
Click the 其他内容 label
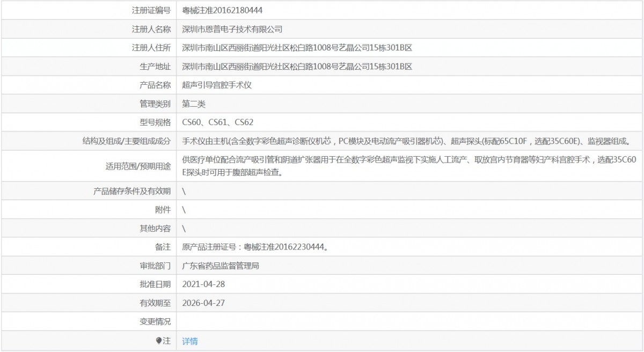pyautogui.click(x=155, y=229)
